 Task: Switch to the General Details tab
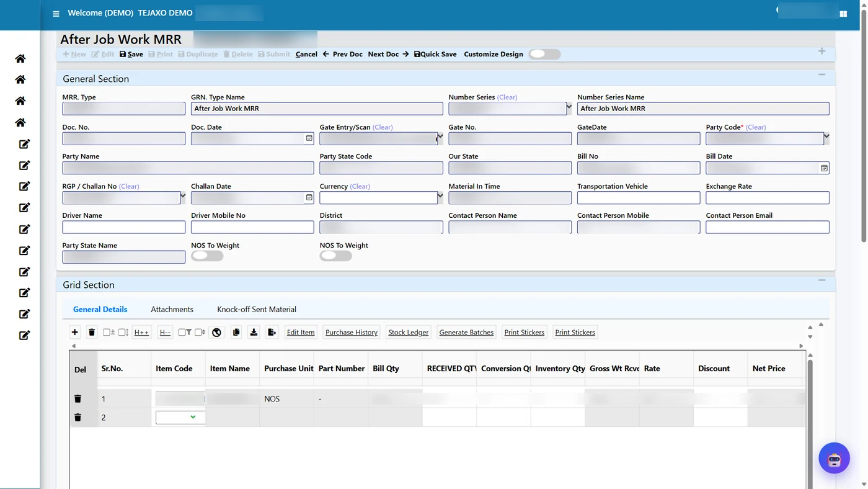[x=100, y=309]
